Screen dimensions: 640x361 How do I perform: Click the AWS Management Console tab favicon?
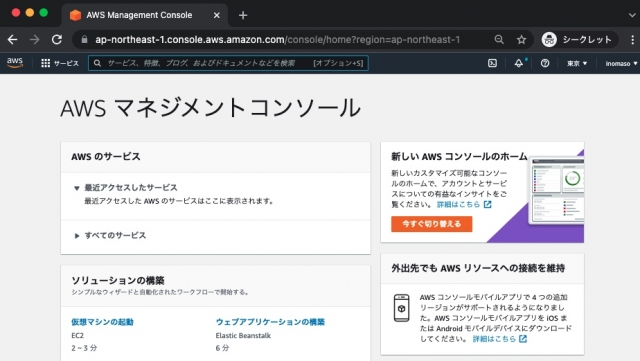point(75,15)
